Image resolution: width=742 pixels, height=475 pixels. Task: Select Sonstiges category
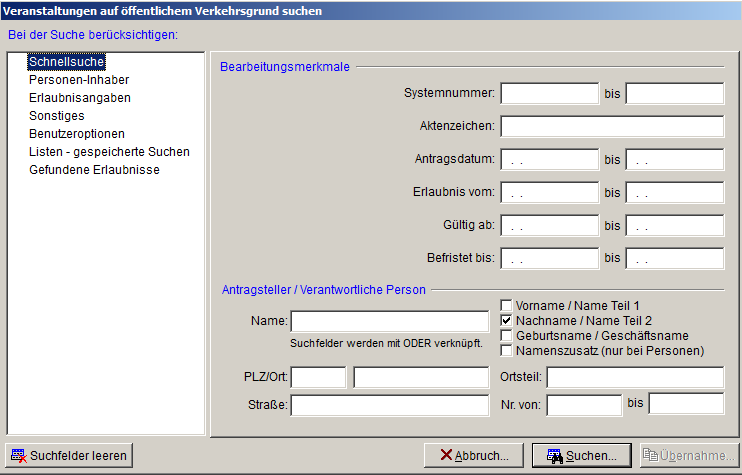tap(57, 116)
